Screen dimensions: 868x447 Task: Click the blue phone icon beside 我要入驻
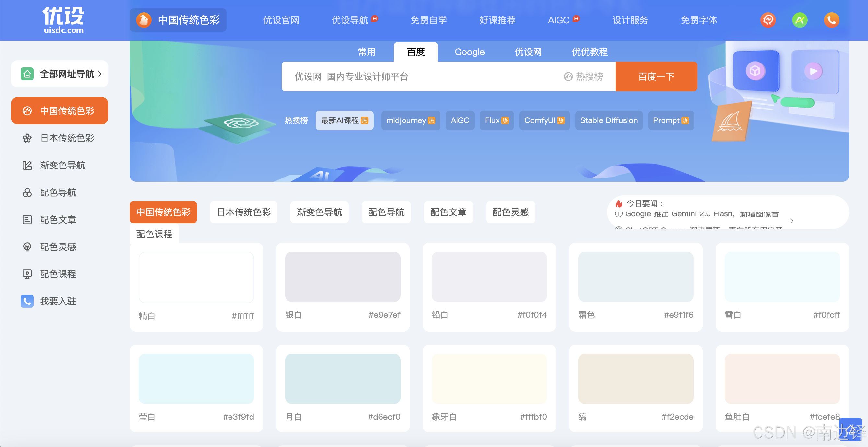pyautogui.click(x=27, y=301)
